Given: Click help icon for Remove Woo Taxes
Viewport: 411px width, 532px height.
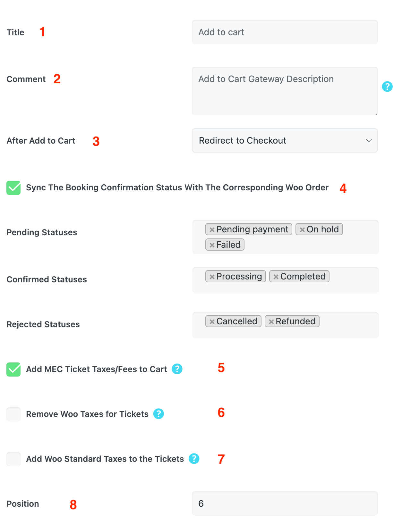Looking at the screenshot, I should tap(158, 414).
